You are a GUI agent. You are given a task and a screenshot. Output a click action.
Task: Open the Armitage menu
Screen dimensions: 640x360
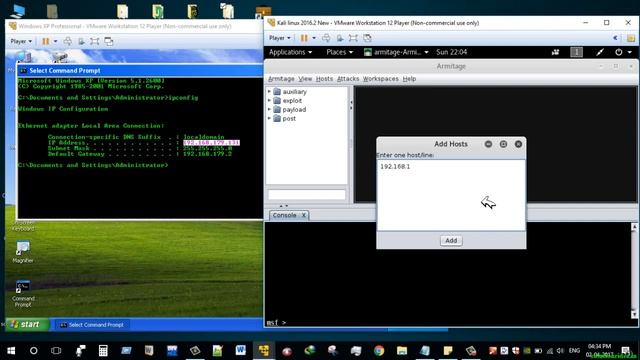pyautogui.click(x=281, y=79)
